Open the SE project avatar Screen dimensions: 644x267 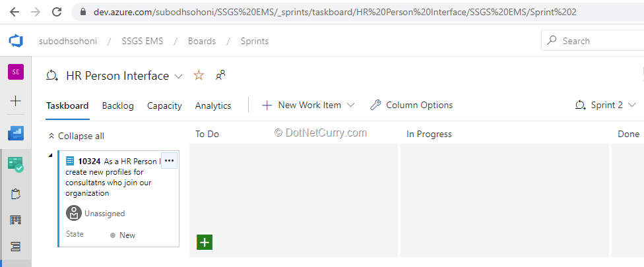click(16, 72)
